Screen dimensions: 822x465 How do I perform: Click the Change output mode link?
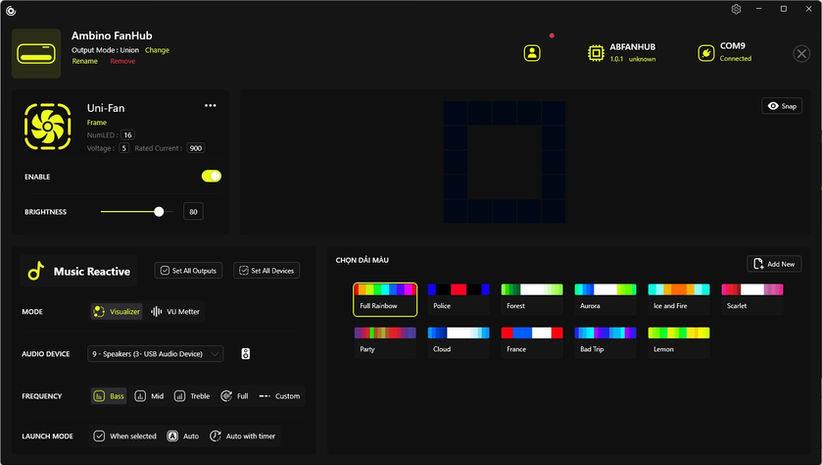[157, 50]
